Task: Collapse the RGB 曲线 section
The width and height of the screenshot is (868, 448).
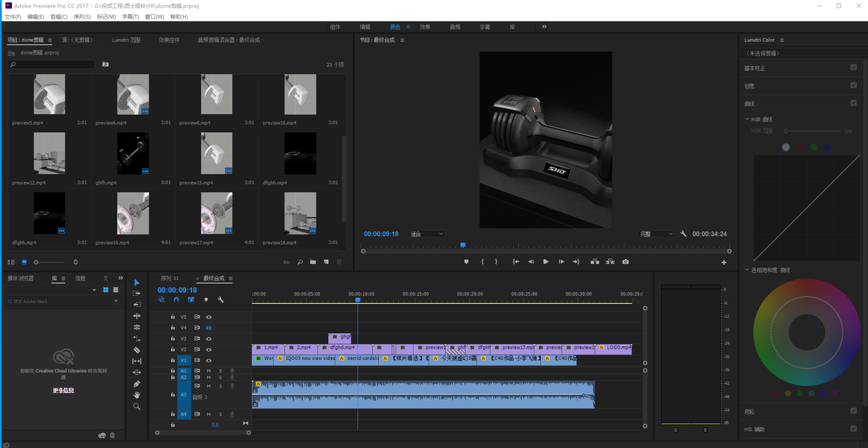Action: click(x=746, y=119)
